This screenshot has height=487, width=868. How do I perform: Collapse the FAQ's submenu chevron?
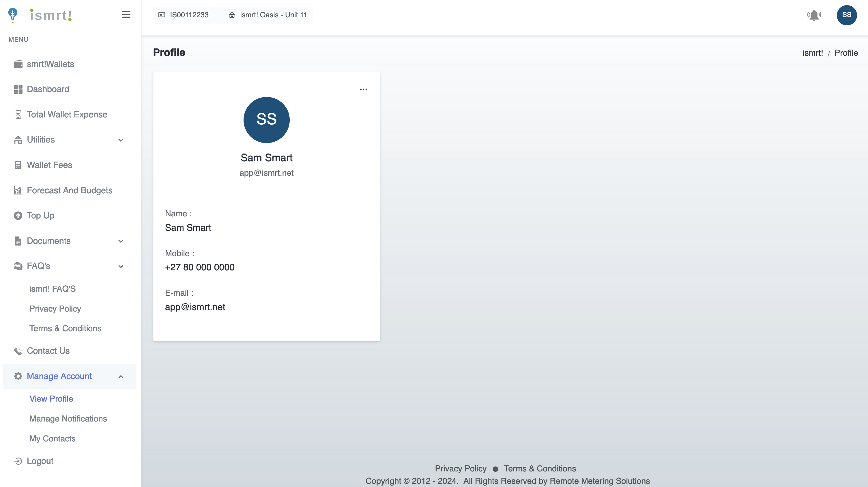(121, 266)
